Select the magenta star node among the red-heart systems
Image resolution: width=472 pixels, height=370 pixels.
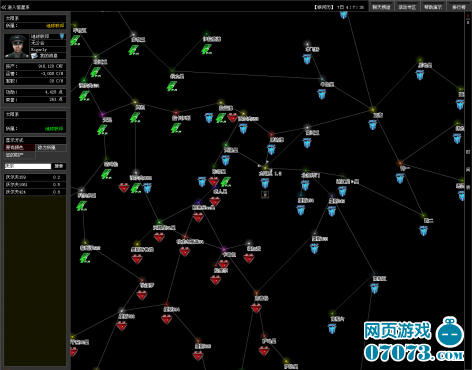click(224, 249)
